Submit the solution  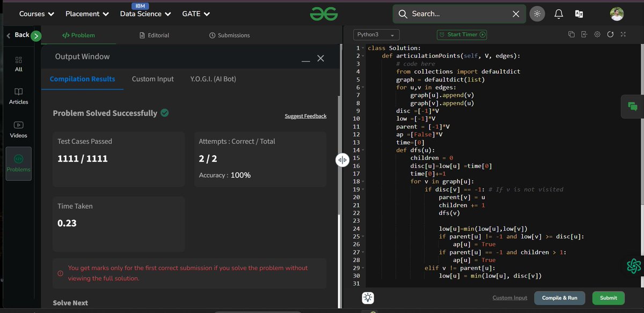click(609, 298)
